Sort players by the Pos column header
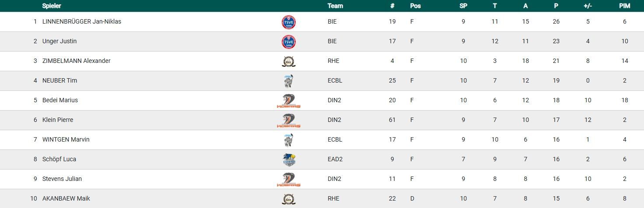Viewport: 644px width, 208px height. tap(415, 6)
